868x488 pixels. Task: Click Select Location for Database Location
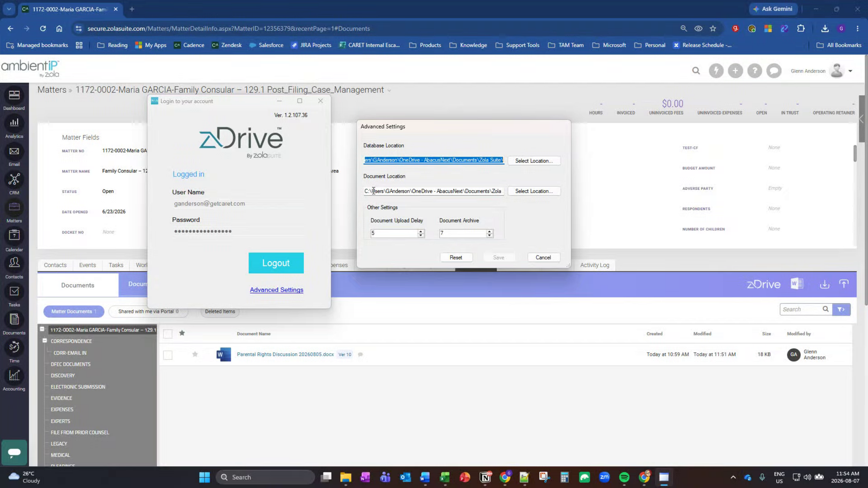tap(534, 160)
